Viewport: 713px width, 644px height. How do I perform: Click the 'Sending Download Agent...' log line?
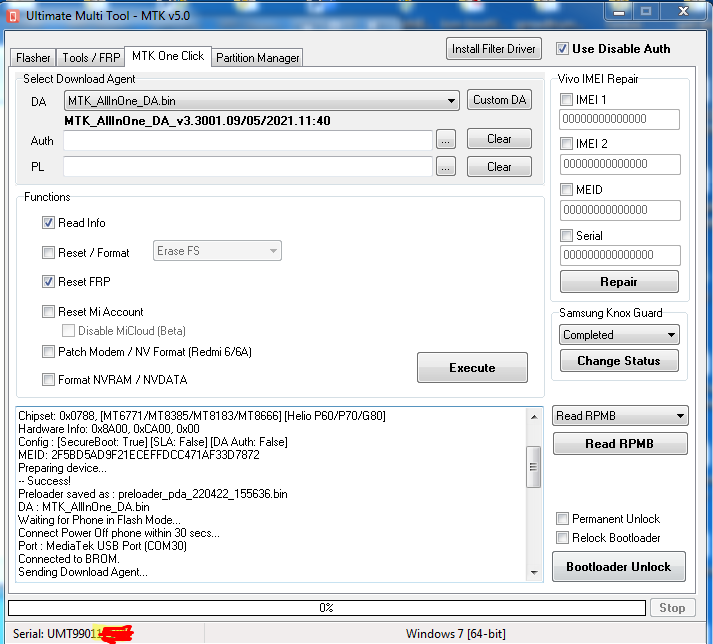[x=83, y=572]
